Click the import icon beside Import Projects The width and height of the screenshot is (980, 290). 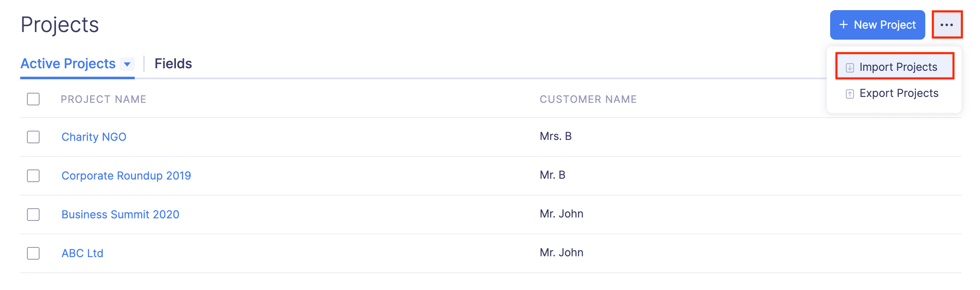pyautogui.click(x=850, y=67)
